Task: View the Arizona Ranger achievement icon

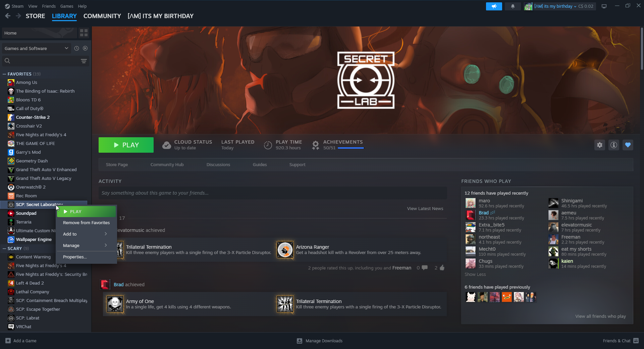Action: 285,250
